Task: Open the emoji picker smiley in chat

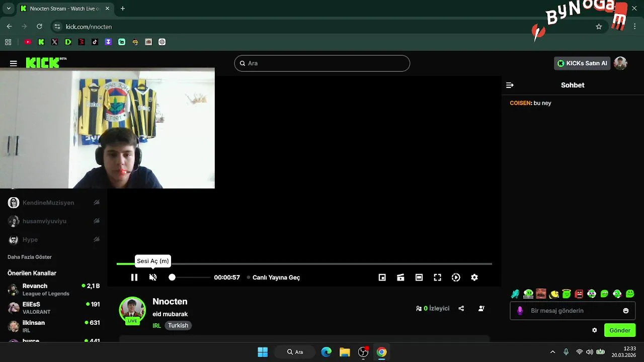Action: (x=626, y=311)
